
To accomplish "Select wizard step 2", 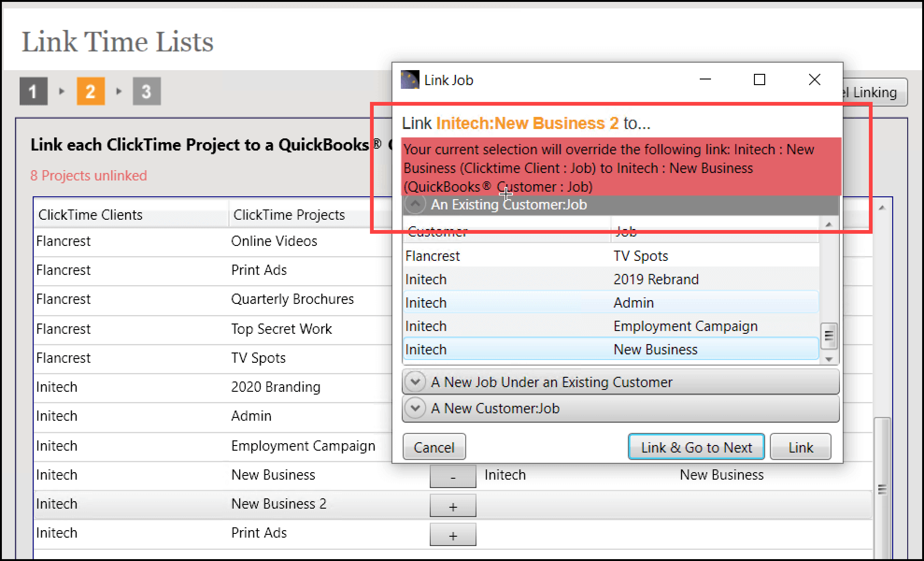I will 91,91.
